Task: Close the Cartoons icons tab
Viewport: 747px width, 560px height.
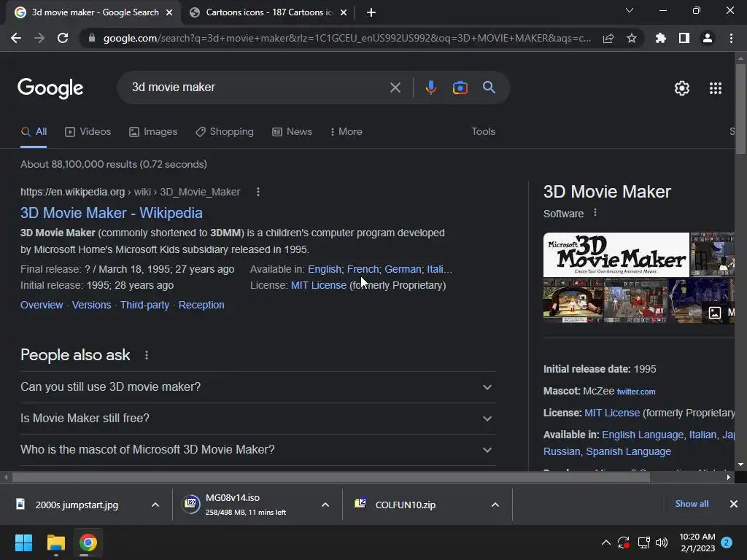Action: coord(344,12)
